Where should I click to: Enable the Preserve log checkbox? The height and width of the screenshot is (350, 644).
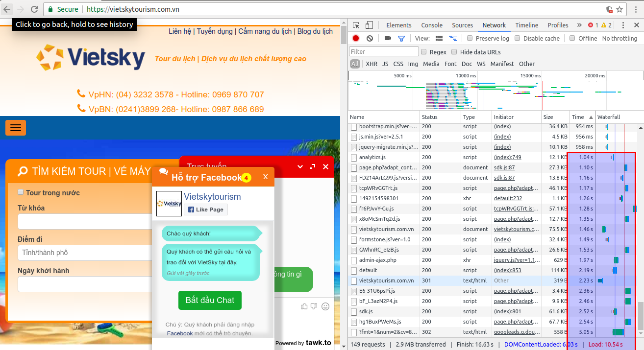(470, 38)
